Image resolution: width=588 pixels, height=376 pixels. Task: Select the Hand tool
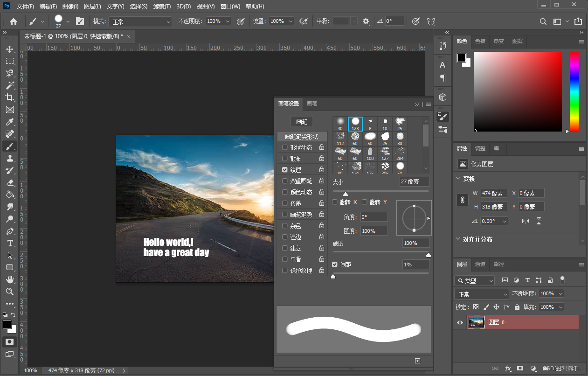tap(9, 279)
